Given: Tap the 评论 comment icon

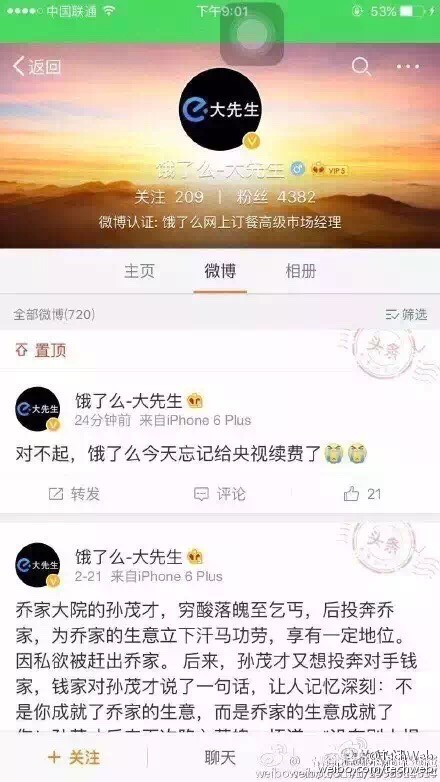Looking at the screenshot, I should [x=220, y=494].
